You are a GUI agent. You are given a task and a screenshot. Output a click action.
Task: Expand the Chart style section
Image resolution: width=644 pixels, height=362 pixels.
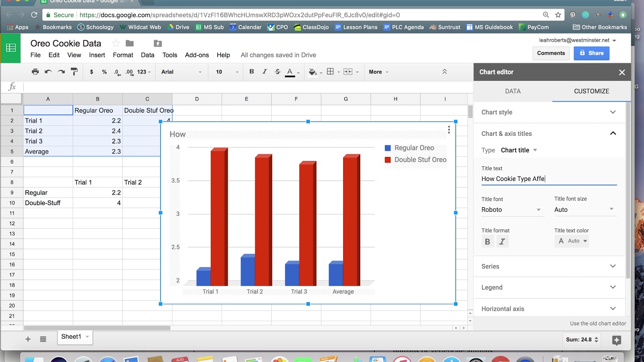(549, 112)
